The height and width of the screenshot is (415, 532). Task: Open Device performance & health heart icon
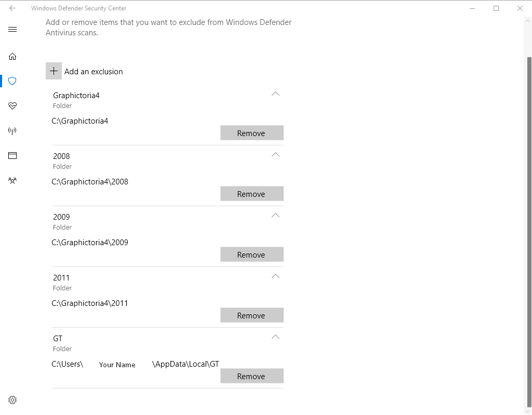coord(12,106)
